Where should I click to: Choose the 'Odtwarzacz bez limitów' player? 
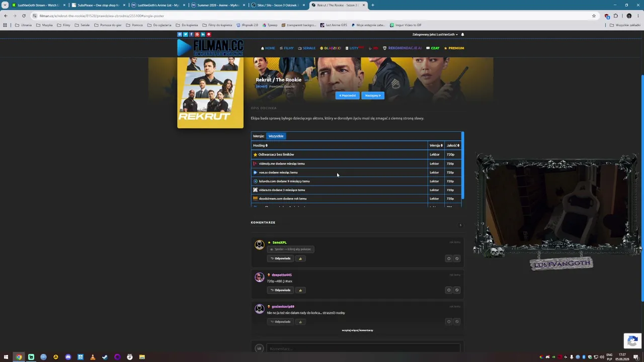(x=356, y=154)
